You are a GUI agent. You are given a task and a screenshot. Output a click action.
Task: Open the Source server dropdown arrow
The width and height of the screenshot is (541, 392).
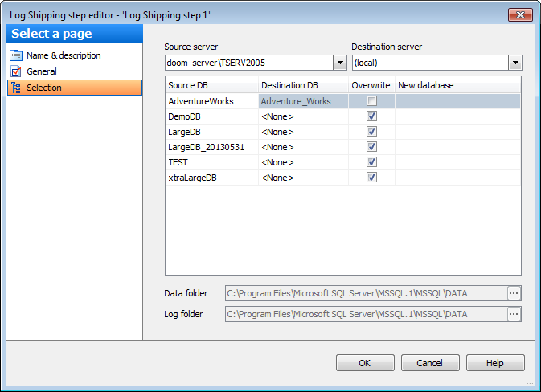(x=340, y=63)
